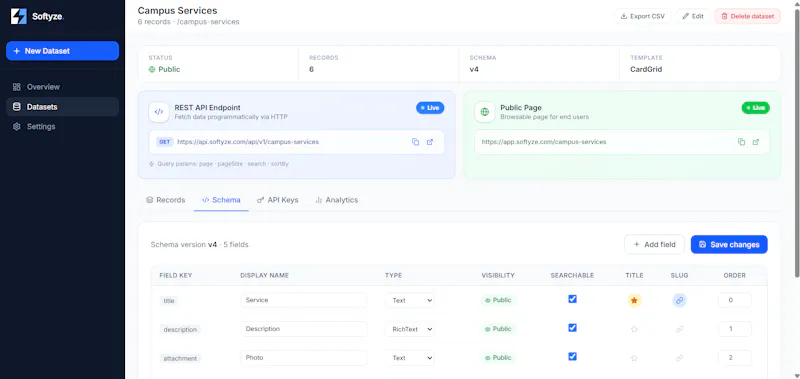Open RichText type dropdown for description
The height and width of the screenshot is (379, 800).
[410, 329]
